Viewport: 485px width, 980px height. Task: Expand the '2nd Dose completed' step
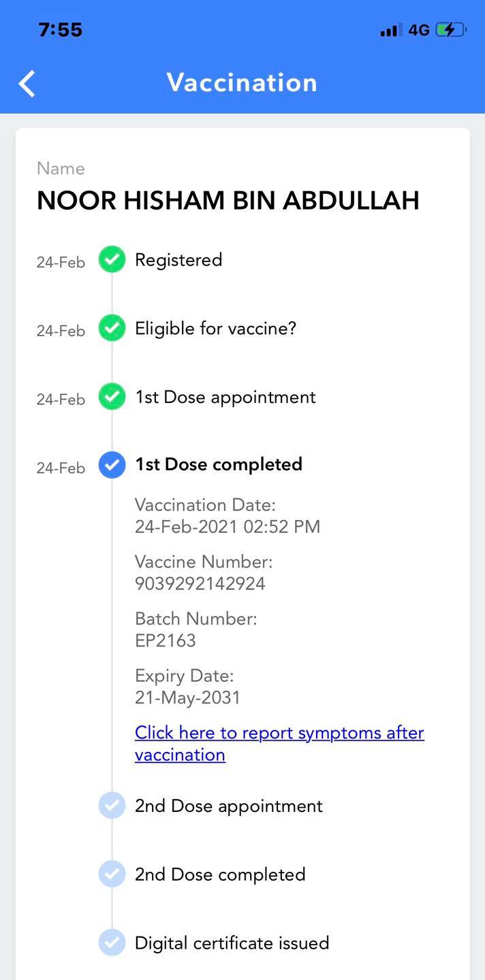(219, 875)
